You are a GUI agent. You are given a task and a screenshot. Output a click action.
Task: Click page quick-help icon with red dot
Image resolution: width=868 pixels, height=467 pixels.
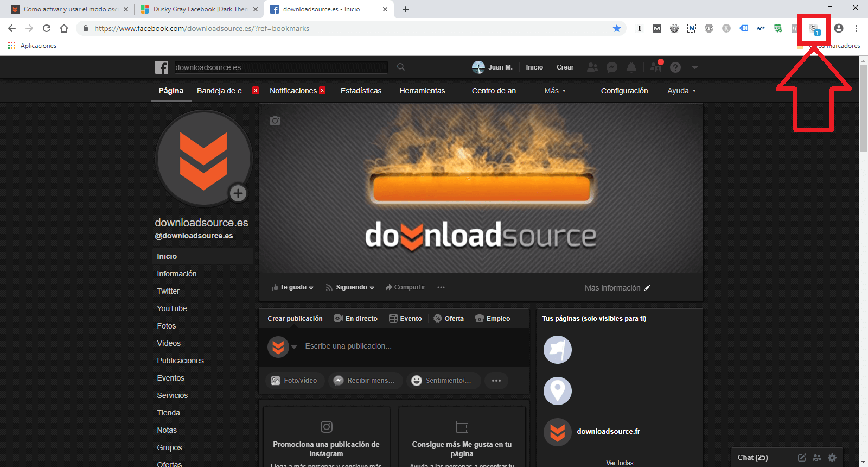tap(656, 66)
